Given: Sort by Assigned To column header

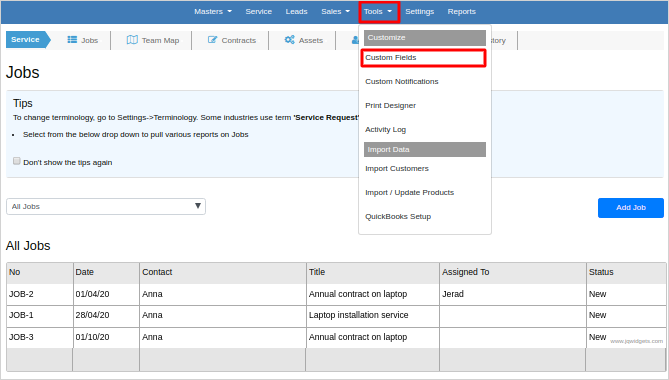Looking at the screenshot, I should coord(513,272).
